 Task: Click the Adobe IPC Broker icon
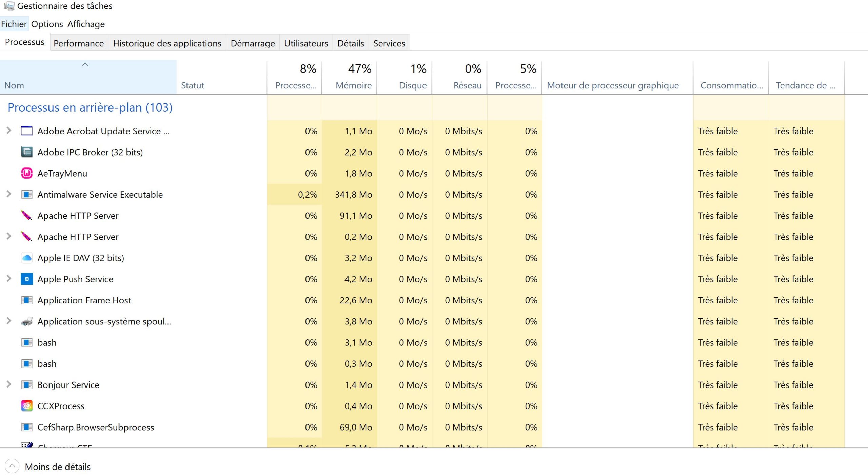[x=27, y=152]
